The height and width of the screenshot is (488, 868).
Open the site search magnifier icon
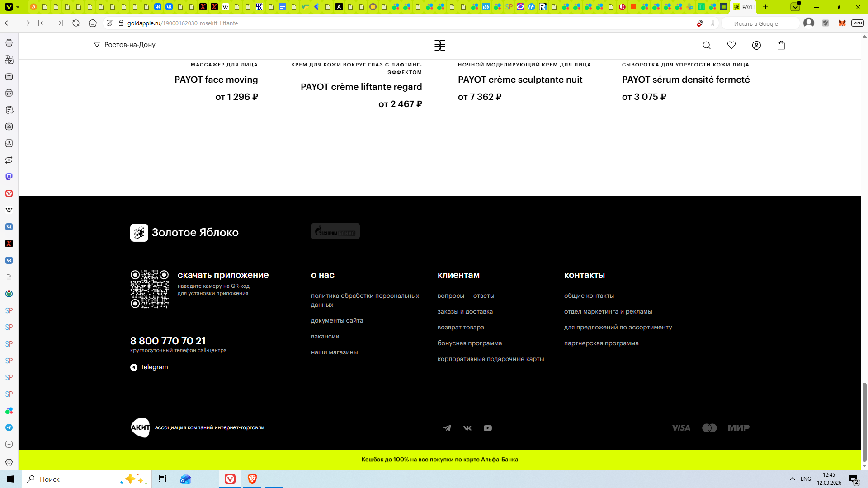pyautogui.click(x=707, y=45)
